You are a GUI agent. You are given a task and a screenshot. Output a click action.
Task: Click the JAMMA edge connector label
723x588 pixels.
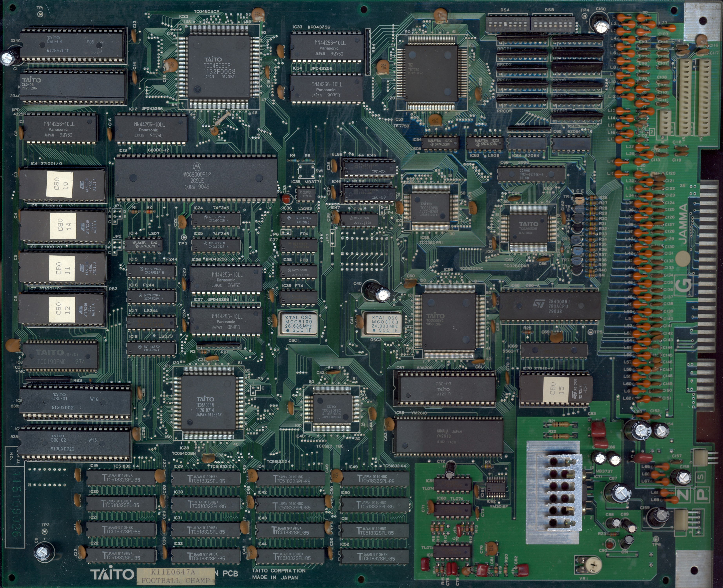coord(683,223)
